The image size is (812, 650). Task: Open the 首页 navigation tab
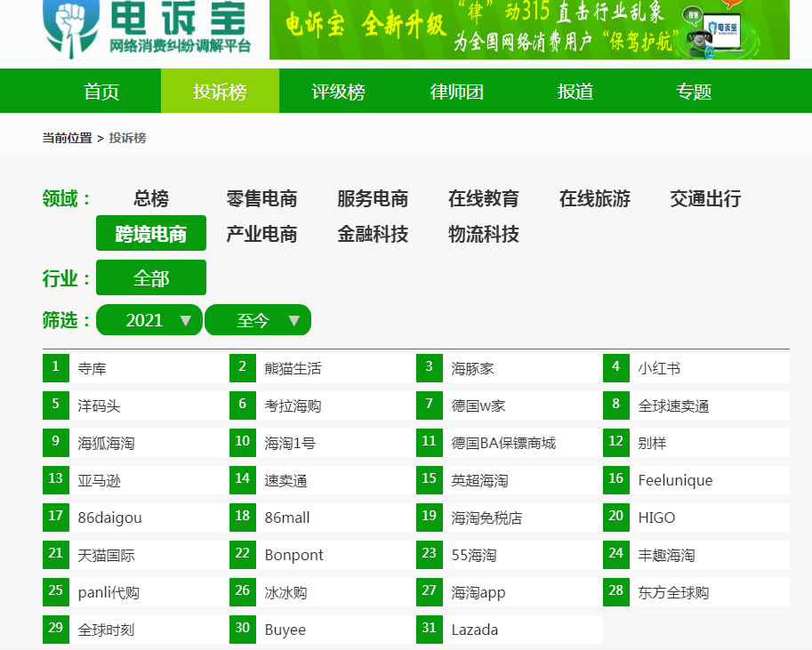coord(101,92)
